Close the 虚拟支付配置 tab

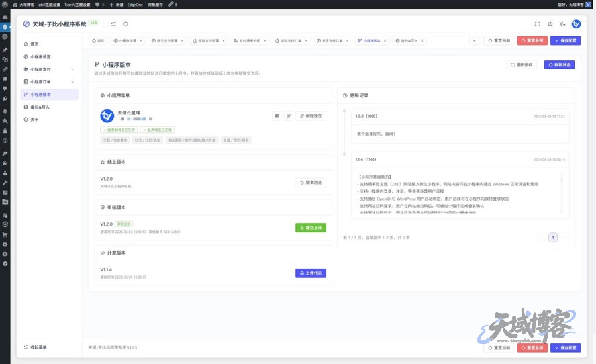pyautogui.click(x=223, y=40)
